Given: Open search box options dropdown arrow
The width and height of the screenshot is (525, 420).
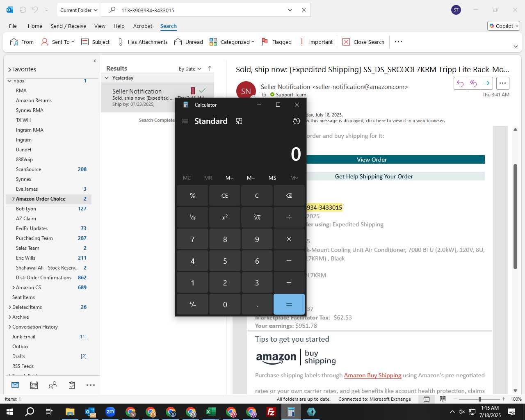Looking at the screenshot, I should pos(290,10).
